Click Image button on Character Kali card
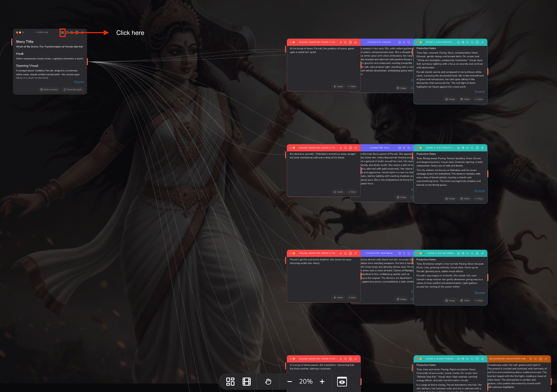This screenshot has height=392, width=557. (x=401, y=197)
